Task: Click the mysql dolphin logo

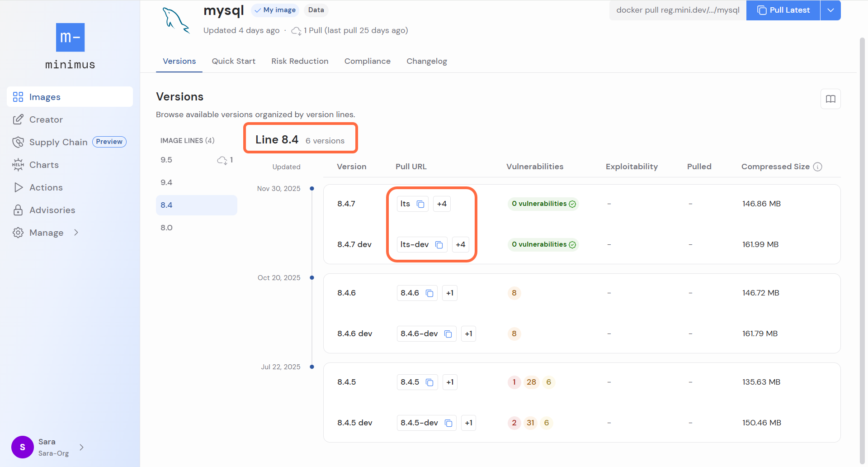Action: tap(176, 21)
